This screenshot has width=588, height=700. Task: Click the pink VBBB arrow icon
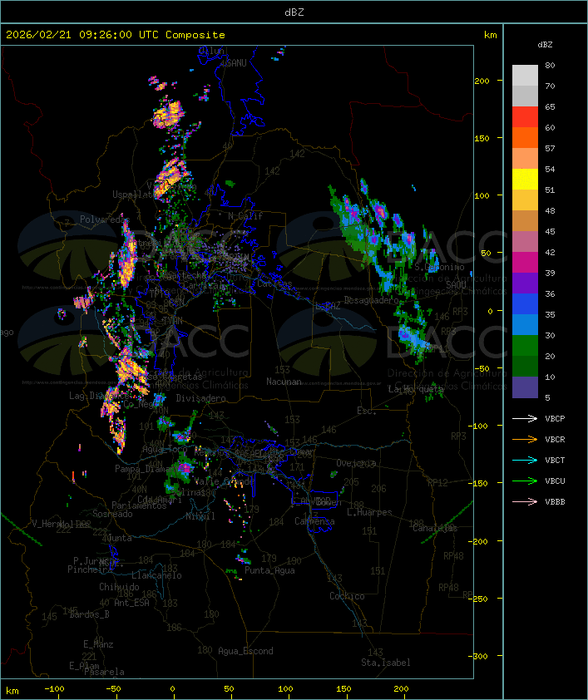(525, 502)
